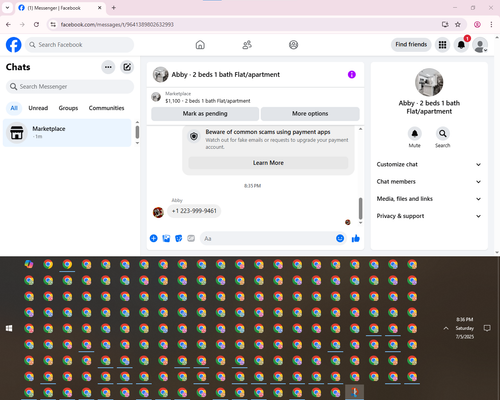Open more actions plus icon in composer
Viewport: 500px width, 400px height.
point(153,238)
